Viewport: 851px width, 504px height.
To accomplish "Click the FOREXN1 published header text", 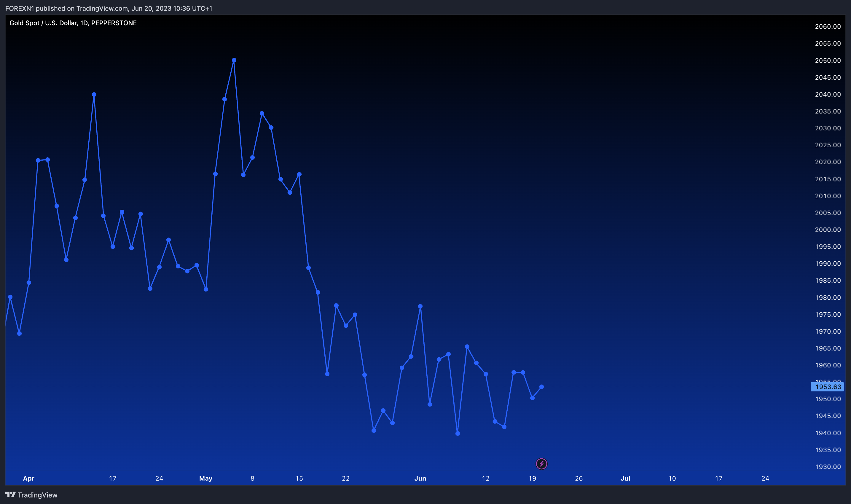I will [109, 8].
